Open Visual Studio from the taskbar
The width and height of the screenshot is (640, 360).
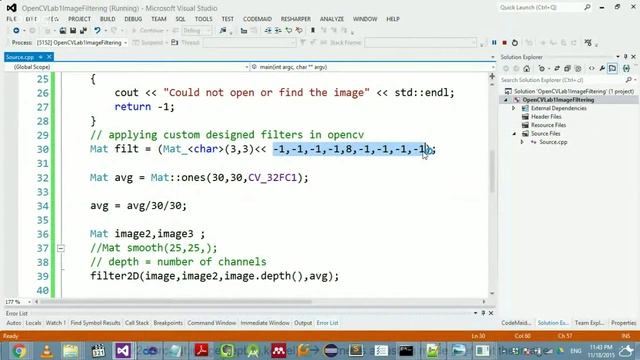click(x=123, y=351)
